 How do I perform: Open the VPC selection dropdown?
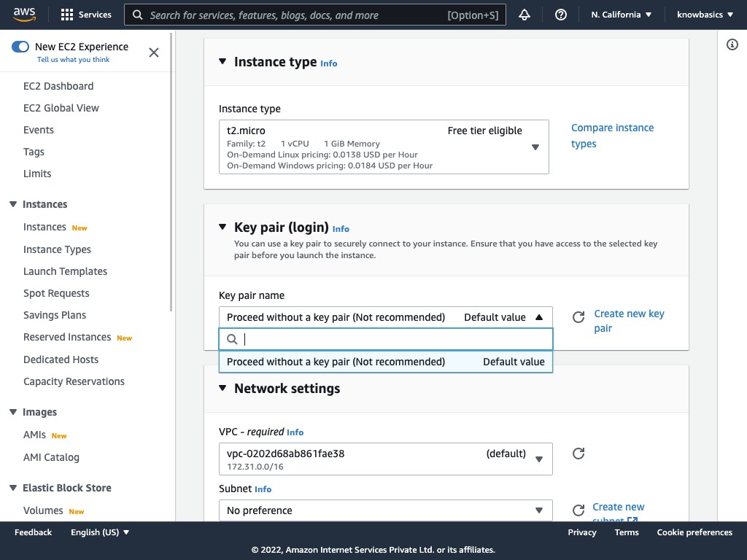[x=386, y=459]
